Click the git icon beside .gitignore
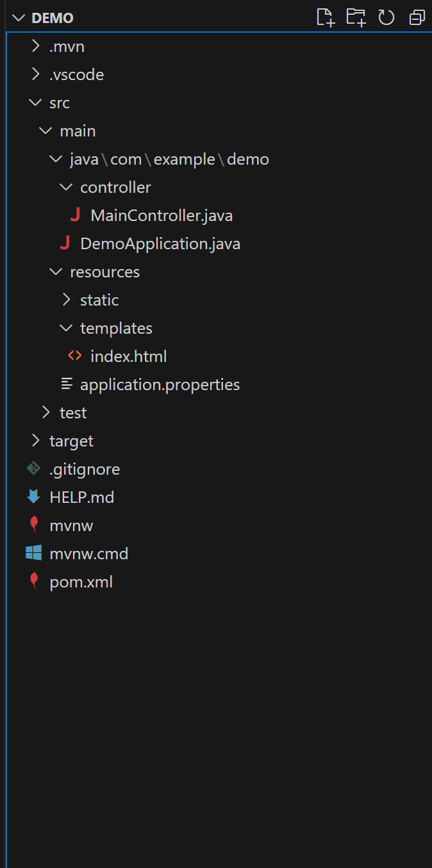The width and height of the screenshot is (432, 868). (x=33, y=469)
